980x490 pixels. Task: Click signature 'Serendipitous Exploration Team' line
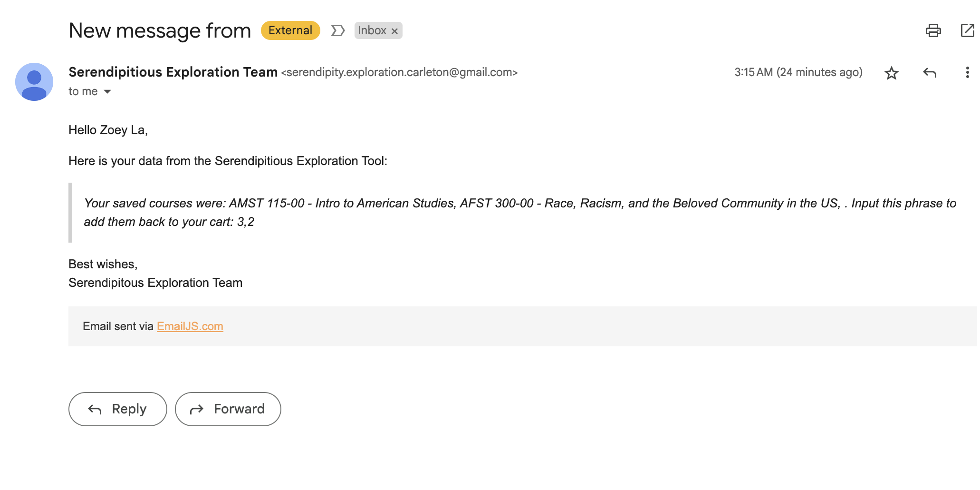[155, 283]
